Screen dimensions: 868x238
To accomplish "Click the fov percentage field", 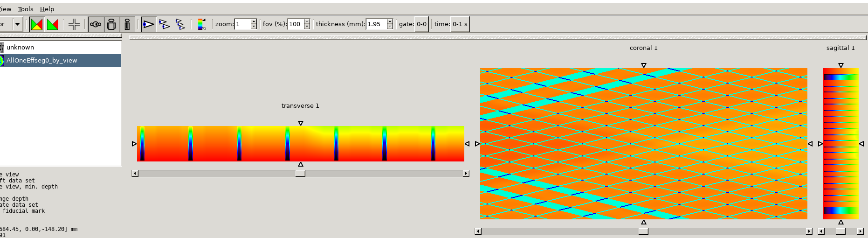I will click(296, 24).
